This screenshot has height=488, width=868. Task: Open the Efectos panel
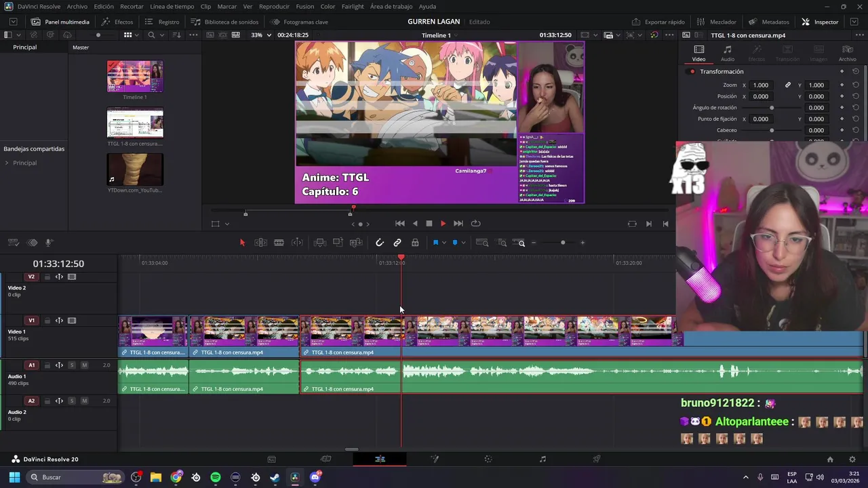117,22
